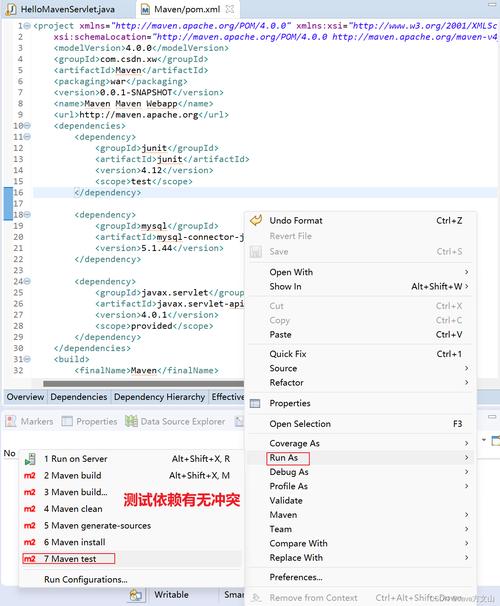This screenshot has width=500, height=606.
Task: Expand the Open With submenu
Action: point(360,272)
